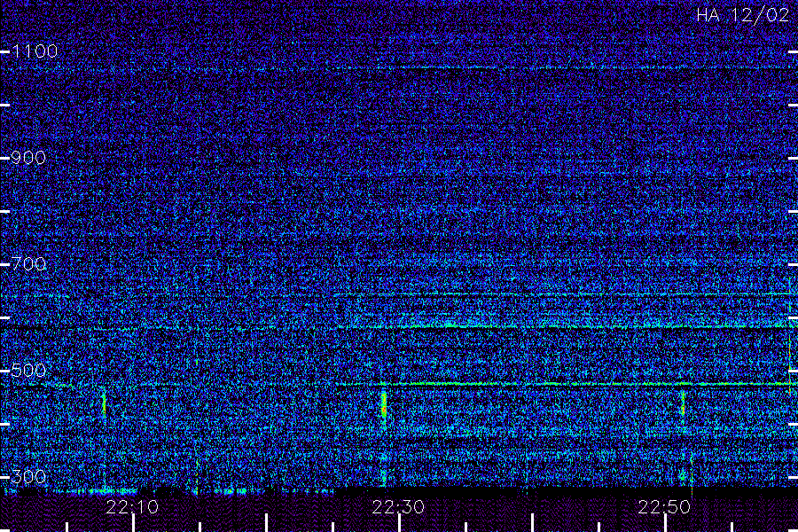Click the red signal burst near 22:30
The height and width of the screenshot is (532, 798).
(x=384, y=404)
